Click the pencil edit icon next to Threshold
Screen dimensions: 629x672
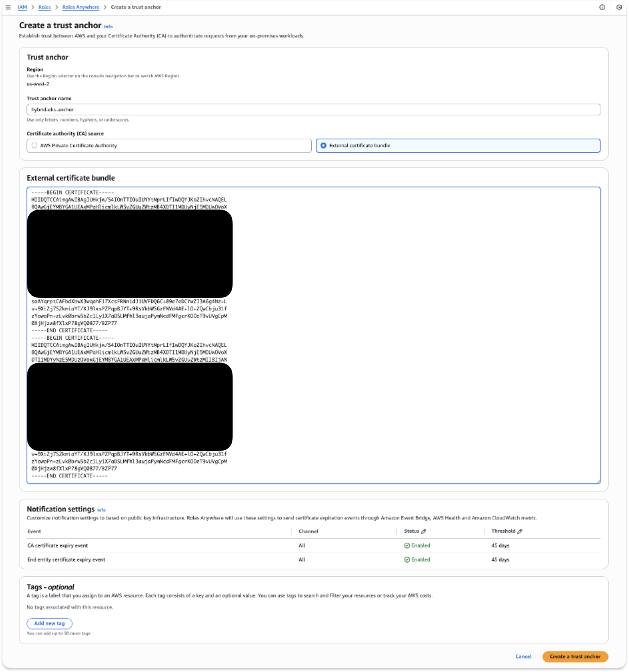tap(520, 531)
